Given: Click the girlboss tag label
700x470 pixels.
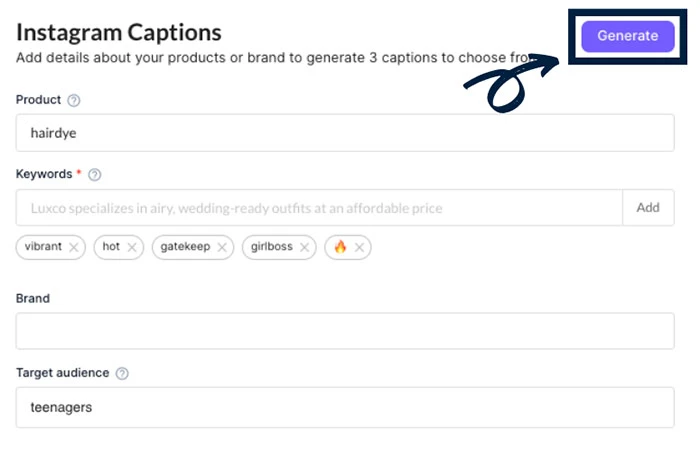Looking at the screenshot, I should tap(272, 247).
